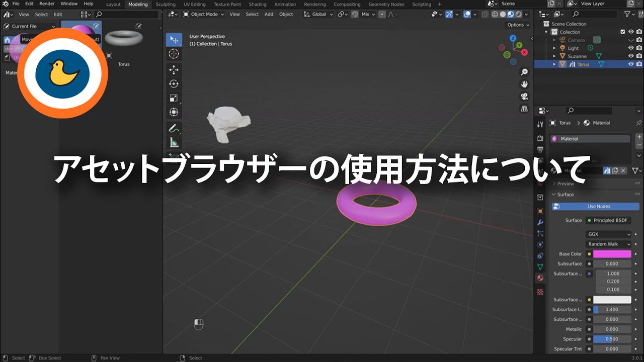
Task: Activate the Transform tool
Action: [x=174, y=113]
